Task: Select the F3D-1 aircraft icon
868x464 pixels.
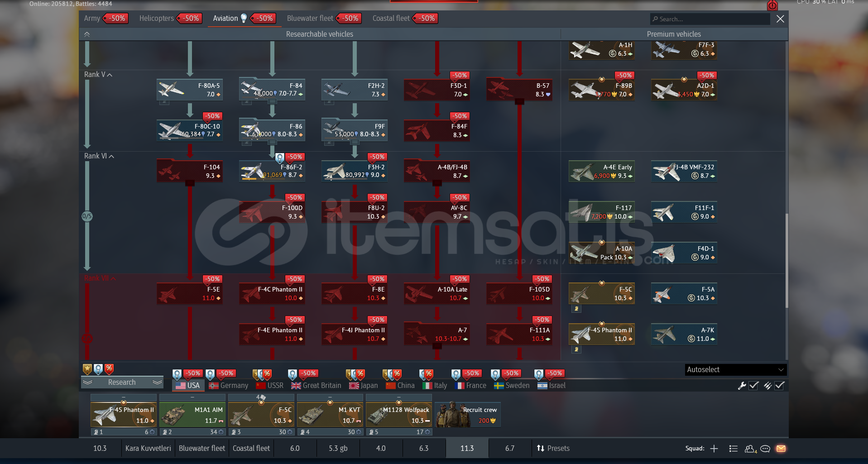Action: pos(436,90)
